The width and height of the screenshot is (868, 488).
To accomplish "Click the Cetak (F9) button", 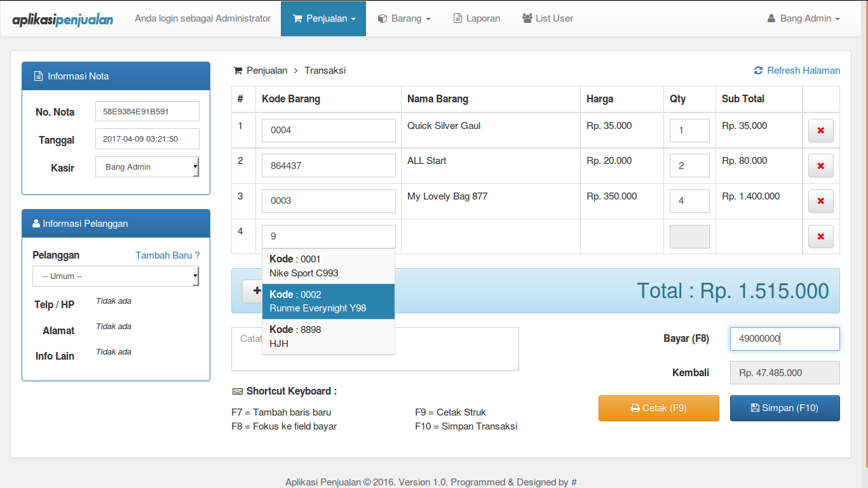I will pyautogui.click(x=658, y=408).
